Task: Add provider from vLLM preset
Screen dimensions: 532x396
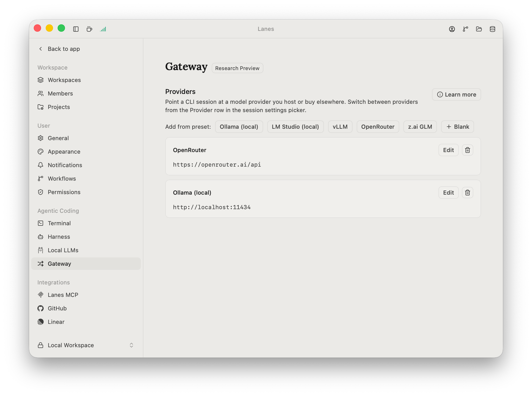Action: (x=340, y=127)
